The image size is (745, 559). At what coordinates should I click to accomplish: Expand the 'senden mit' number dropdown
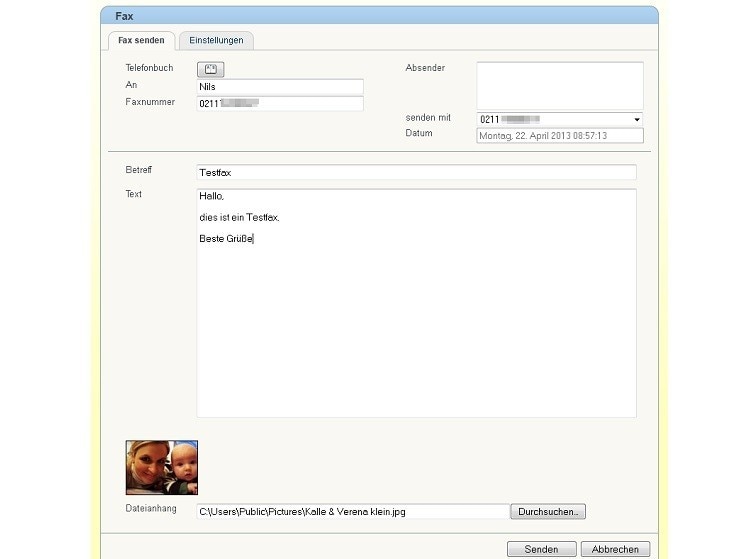[637, 120]
